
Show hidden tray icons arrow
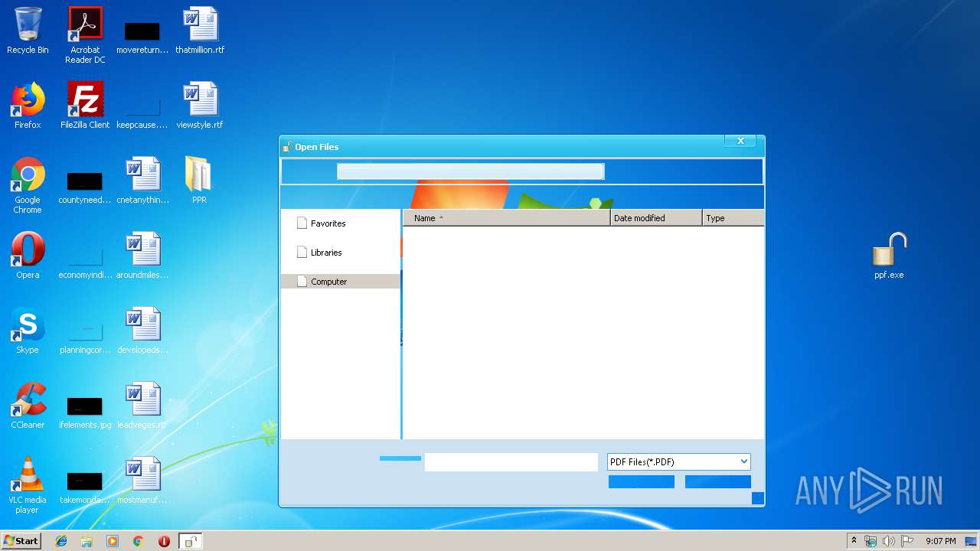854,541
